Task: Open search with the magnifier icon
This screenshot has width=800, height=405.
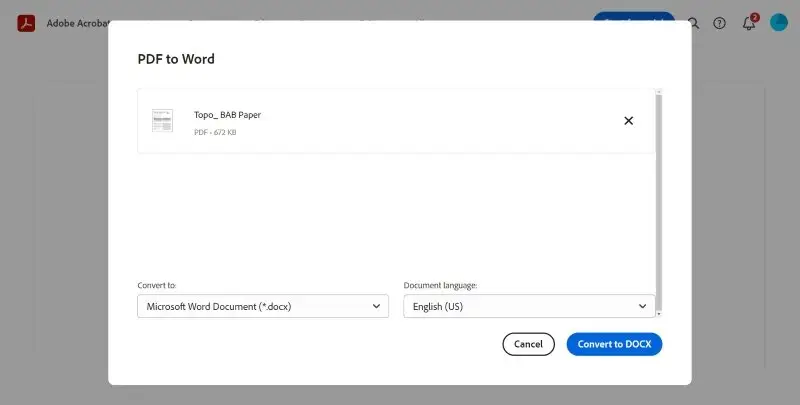Action: 693,23
